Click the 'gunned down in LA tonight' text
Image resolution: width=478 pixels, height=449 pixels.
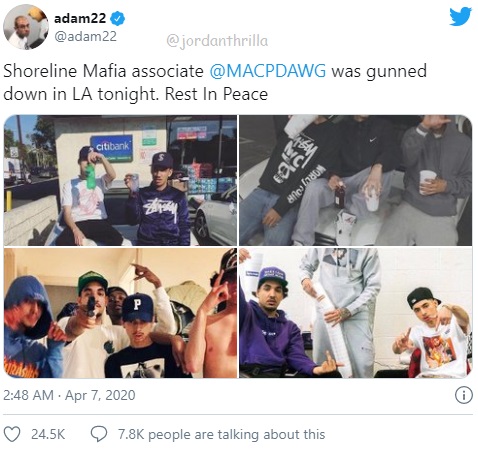click(215, 83)
